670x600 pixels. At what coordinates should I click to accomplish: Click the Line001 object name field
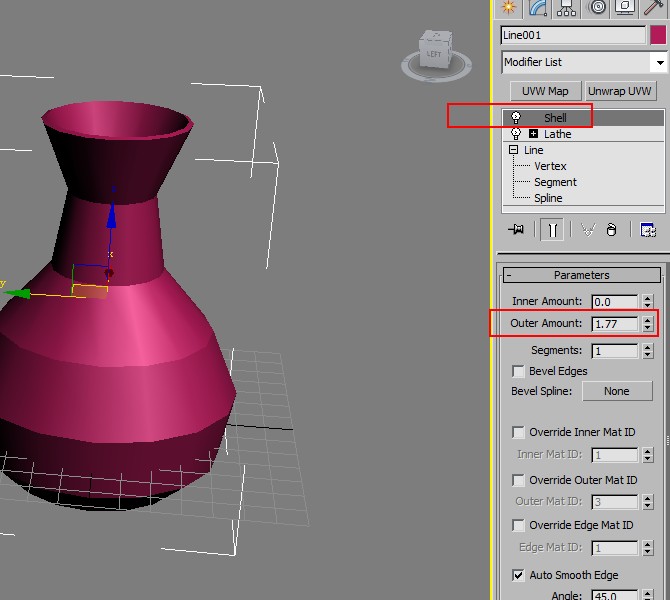pos(573,35)
